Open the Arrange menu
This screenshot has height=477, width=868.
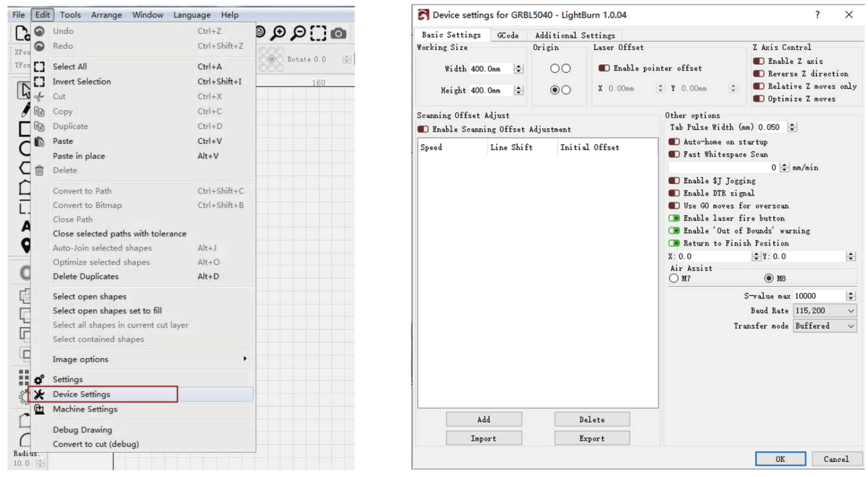coord(107,15)
